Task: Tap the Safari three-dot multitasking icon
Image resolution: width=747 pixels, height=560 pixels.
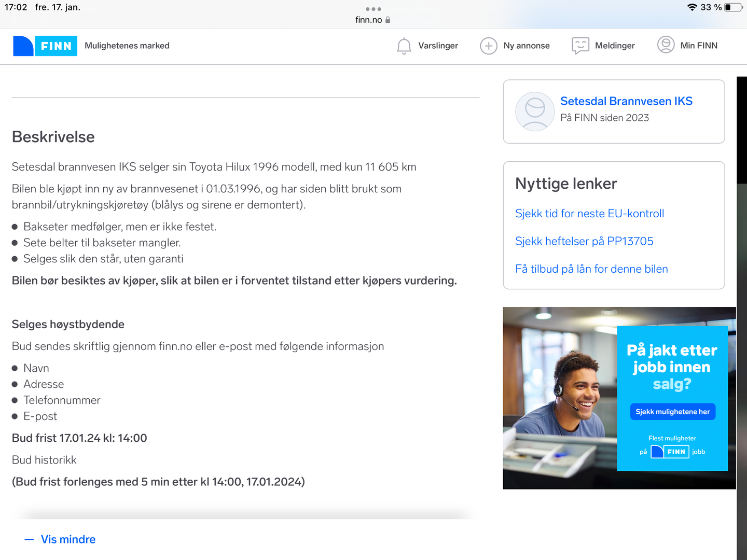Action: pos(374,9)
